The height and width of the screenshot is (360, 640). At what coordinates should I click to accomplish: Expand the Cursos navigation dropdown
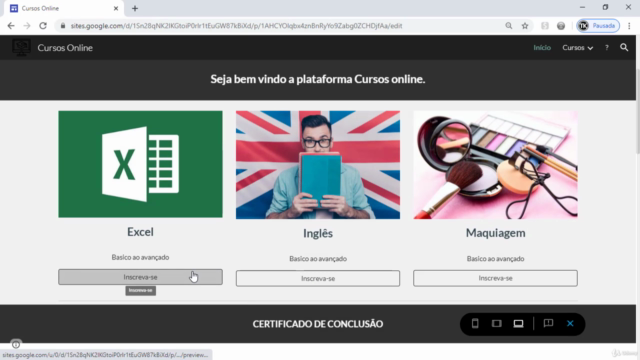point(578,48)
